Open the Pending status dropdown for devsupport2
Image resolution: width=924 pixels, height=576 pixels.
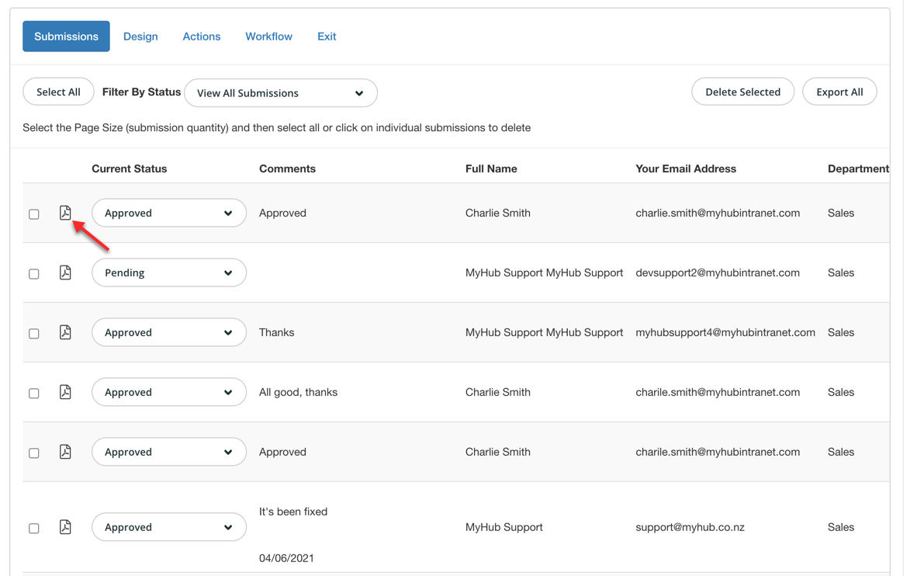[x=169, y=272]
